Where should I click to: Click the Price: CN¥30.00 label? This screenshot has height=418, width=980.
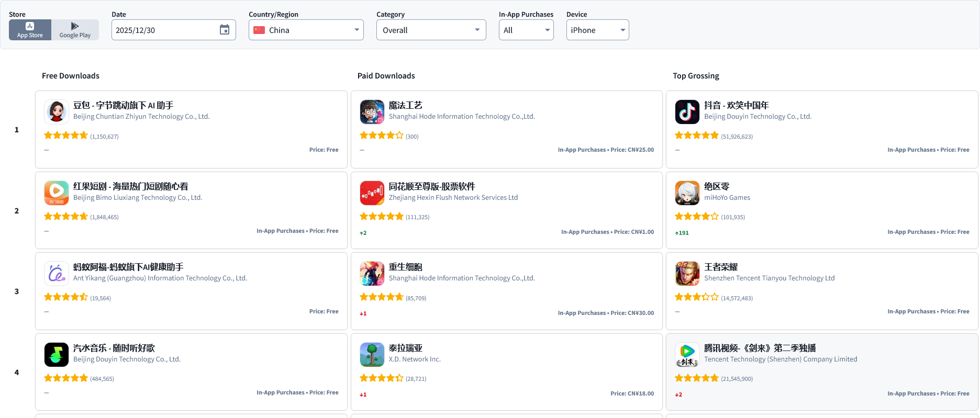pos(632,313)
